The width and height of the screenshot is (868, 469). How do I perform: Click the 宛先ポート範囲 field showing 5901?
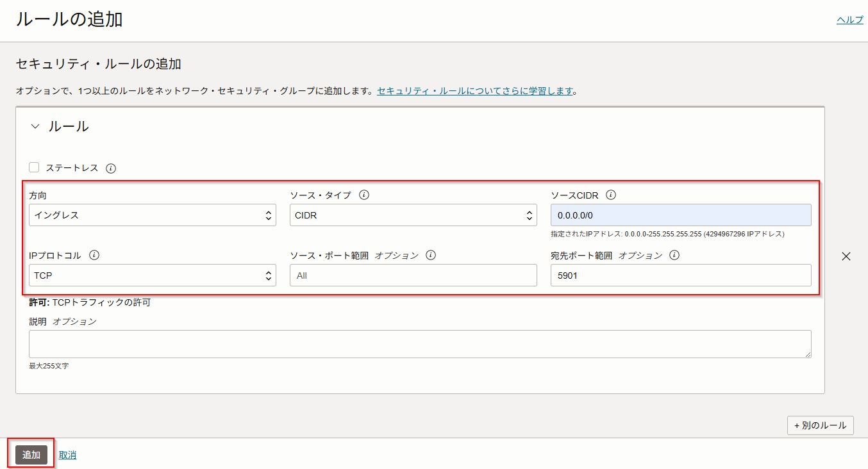(680, 276)
